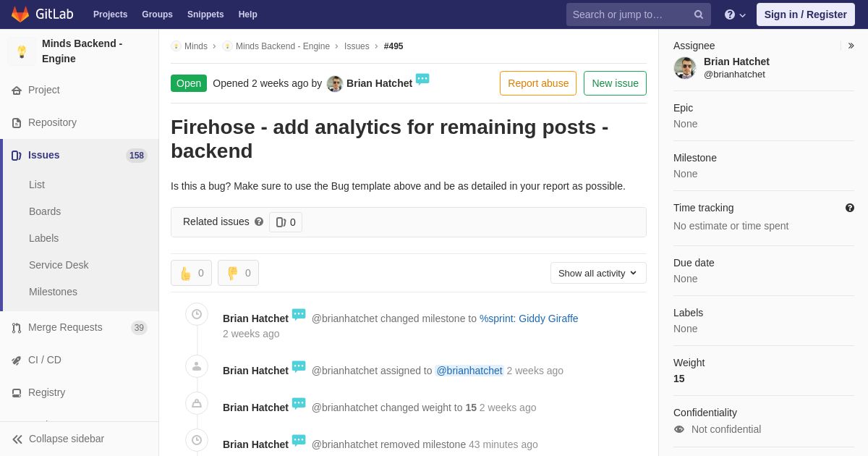Image resolution: width=868 pixels, height=456 pixels.
Task: Click the thumbs down reaction
Action: click(x=238, y=273)
